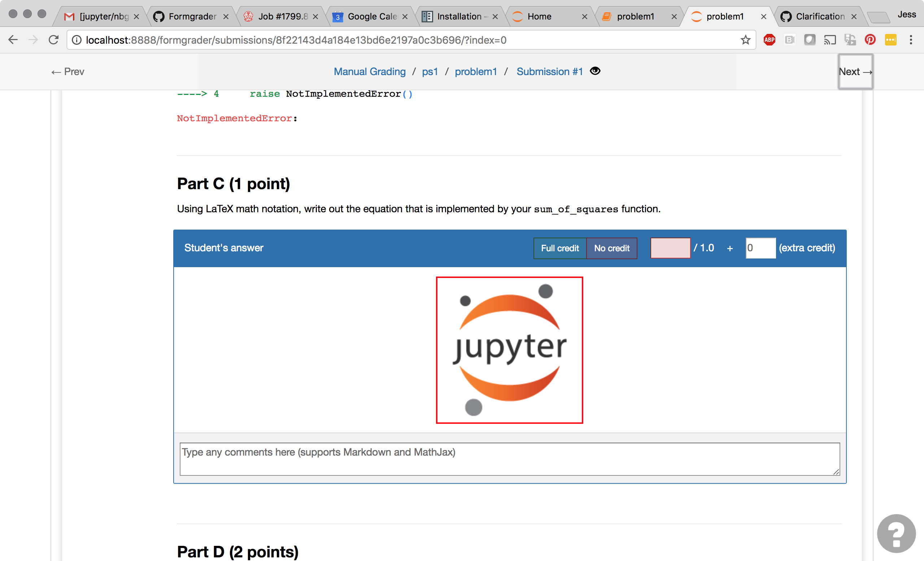Image resolution: width=924 pixels, height=561 pixels.
Task: Give Full credit for Part C
Action: point(559,248)
